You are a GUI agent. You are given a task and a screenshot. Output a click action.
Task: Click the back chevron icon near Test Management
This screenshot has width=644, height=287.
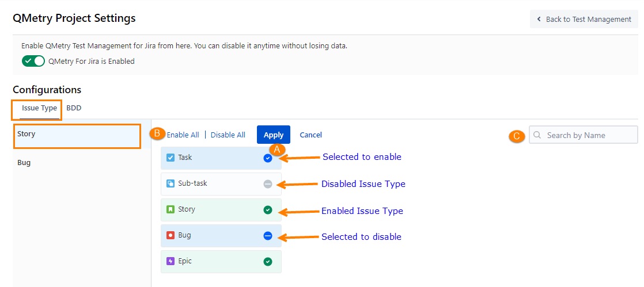point(539,20)
